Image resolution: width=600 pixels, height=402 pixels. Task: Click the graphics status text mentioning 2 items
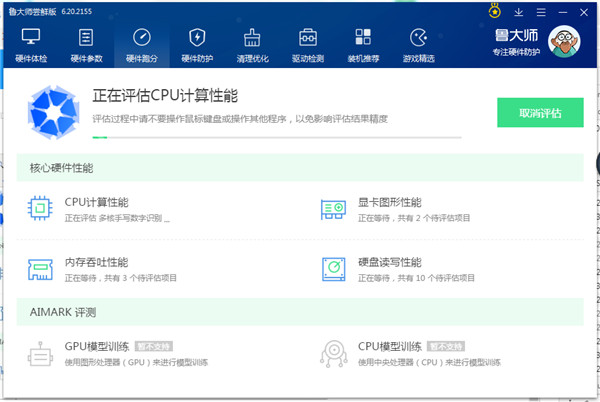coord(414,218)
